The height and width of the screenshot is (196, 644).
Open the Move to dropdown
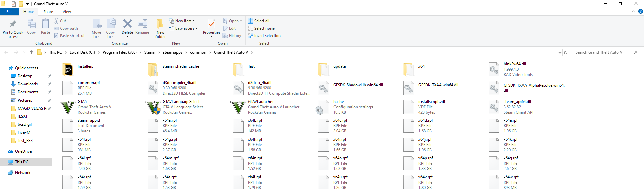[x=96, y=28]
